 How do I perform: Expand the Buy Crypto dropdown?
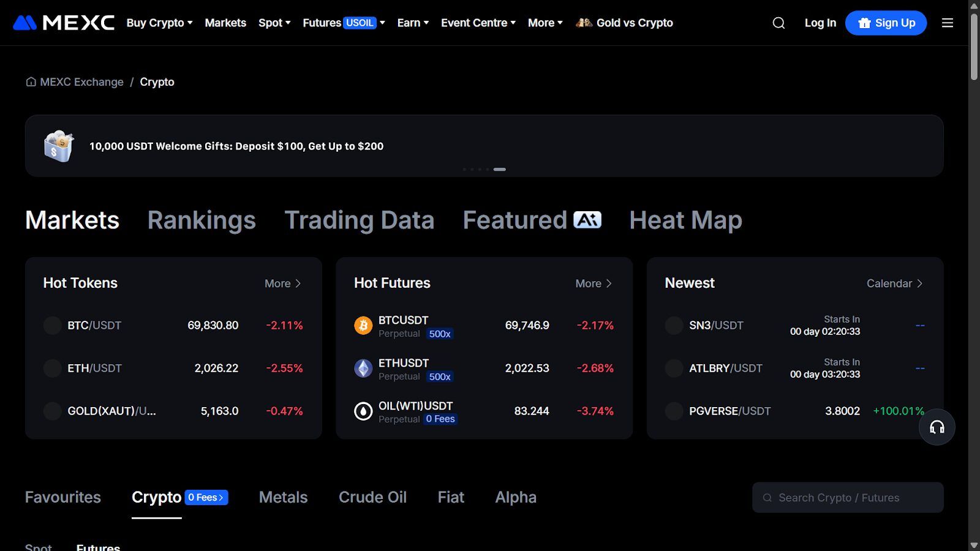(x=159, y=23)
